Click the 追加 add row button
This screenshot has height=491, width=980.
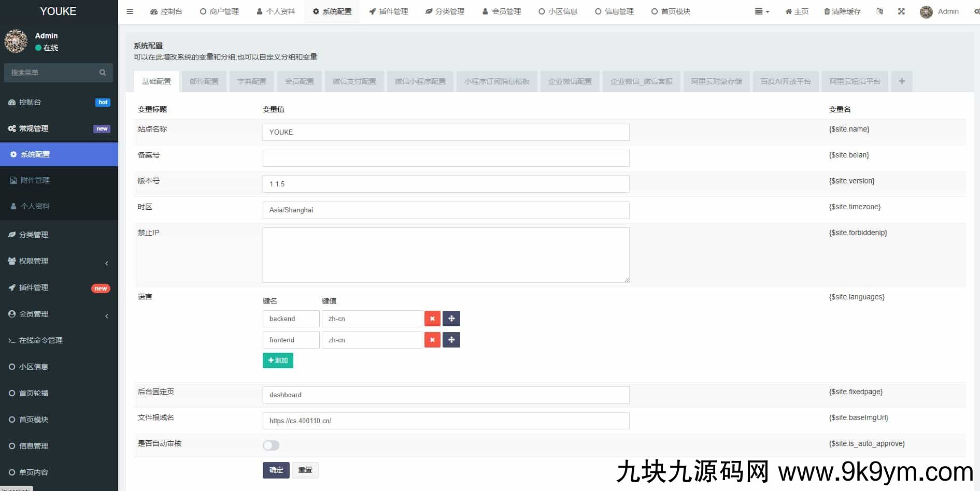(278, 360)
